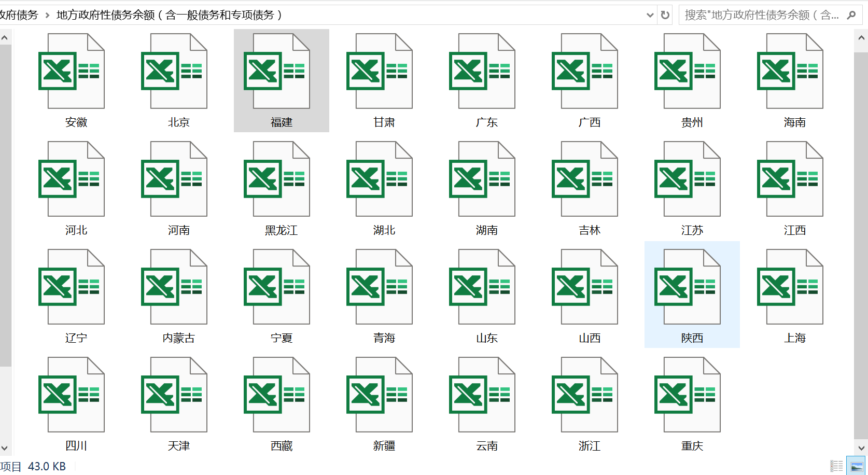Screen dimensions: 868x475
Task: Select the 福建 Excel file icon
Action: point(277,71)
